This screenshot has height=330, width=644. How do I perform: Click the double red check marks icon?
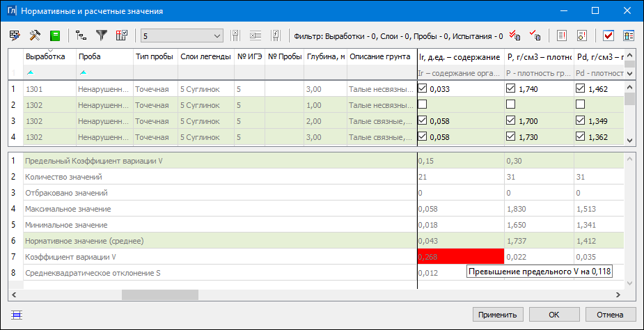(515, 36)
